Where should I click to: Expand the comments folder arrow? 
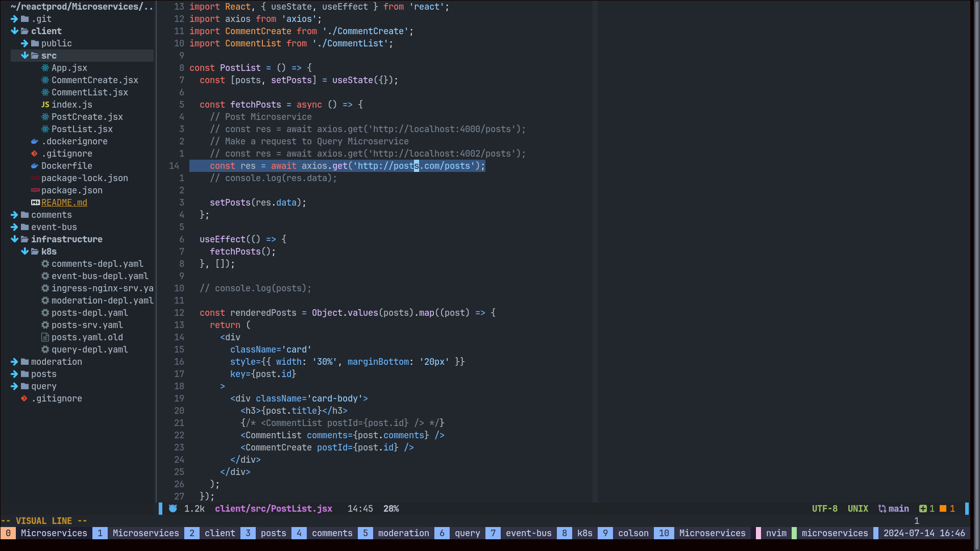coord(14,215)
